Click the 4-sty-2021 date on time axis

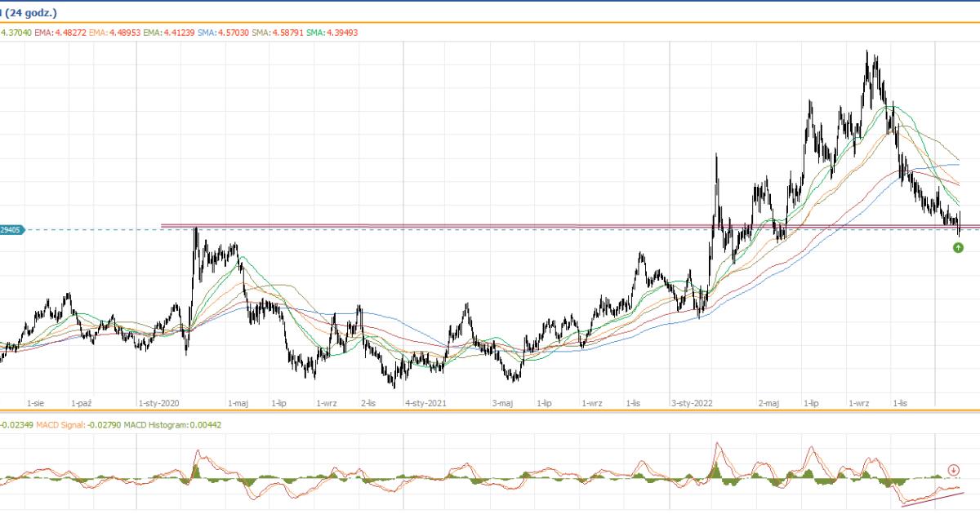425,403
